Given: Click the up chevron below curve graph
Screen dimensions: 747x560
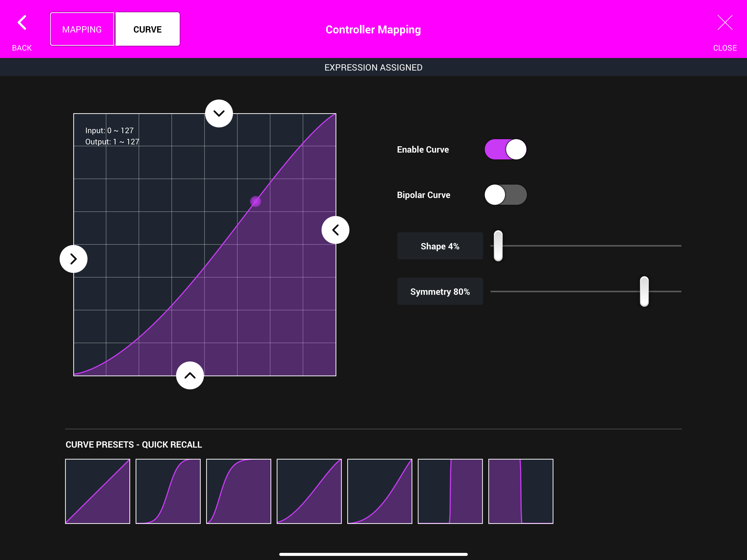Looking at the screenshot, I should [190, 375].
